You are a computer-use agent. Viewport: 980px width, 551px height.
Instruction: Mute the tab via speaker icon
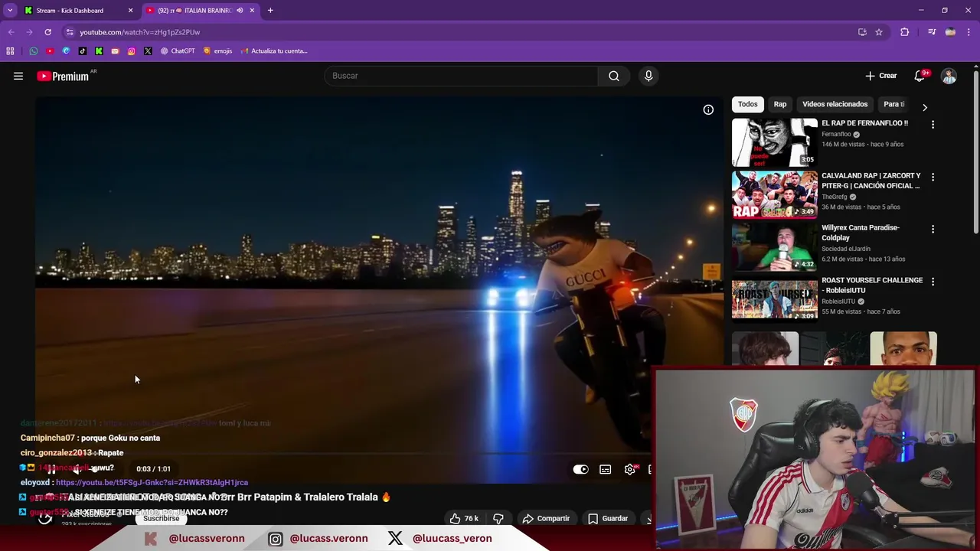(240, 11)
